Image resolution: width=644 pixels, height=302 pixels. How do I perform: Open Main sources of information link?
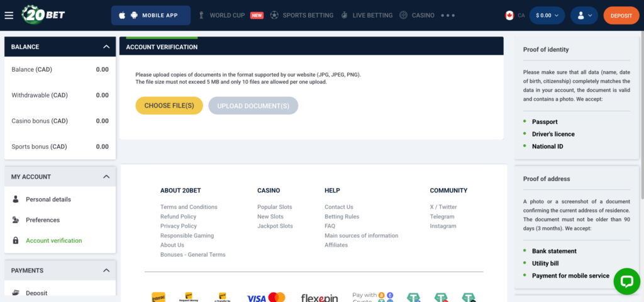(x=362, y=235)
